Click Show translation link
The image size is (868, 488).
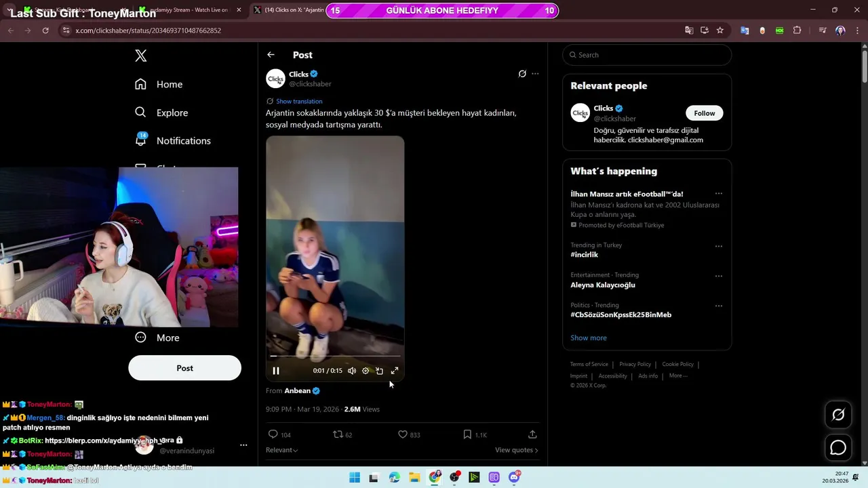coord(299,101)
